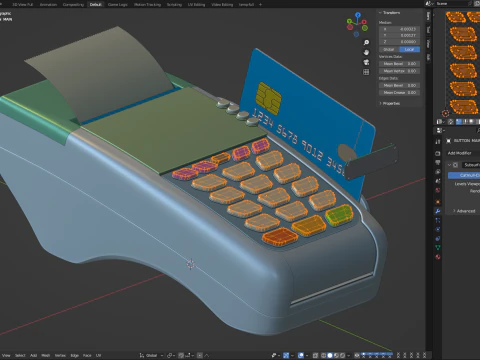Switch to solid viewport shading

click(330, 355)
